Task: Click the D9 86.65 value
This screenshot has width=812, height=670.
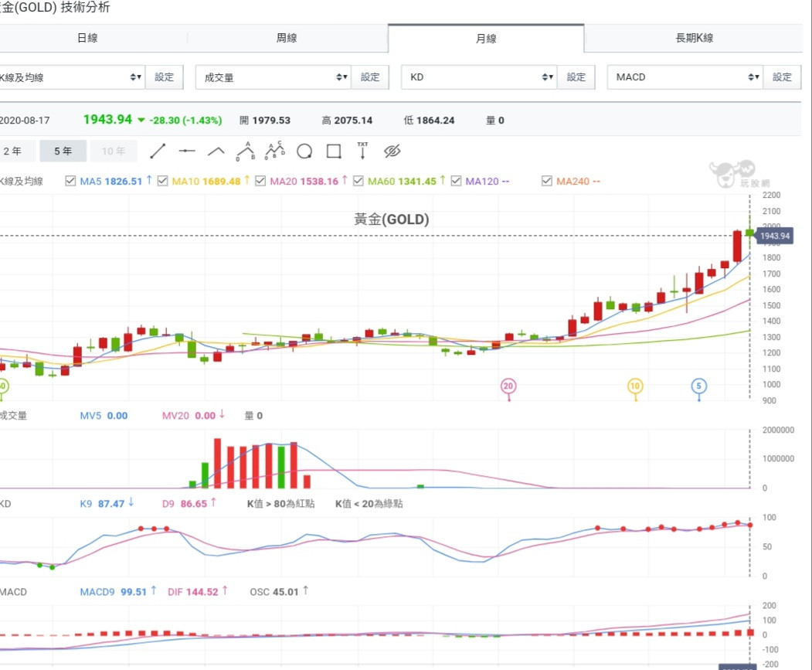Action: point(189,504)
